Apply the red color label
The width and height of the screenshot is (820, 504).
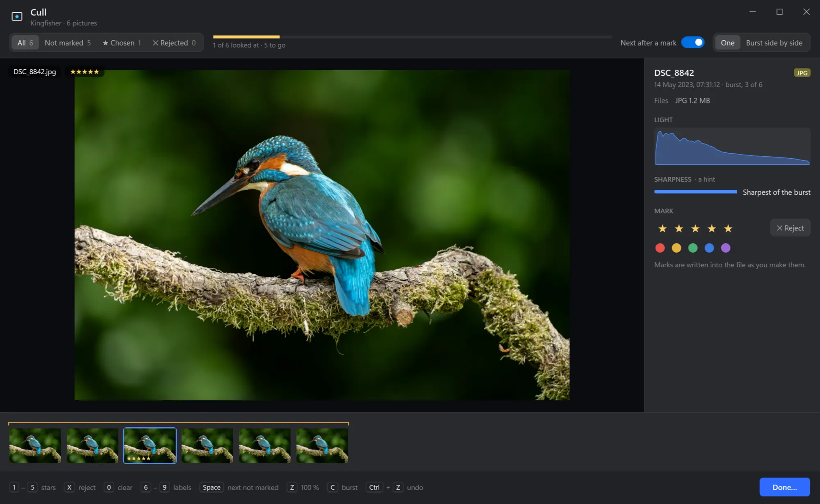coord(660,248)
